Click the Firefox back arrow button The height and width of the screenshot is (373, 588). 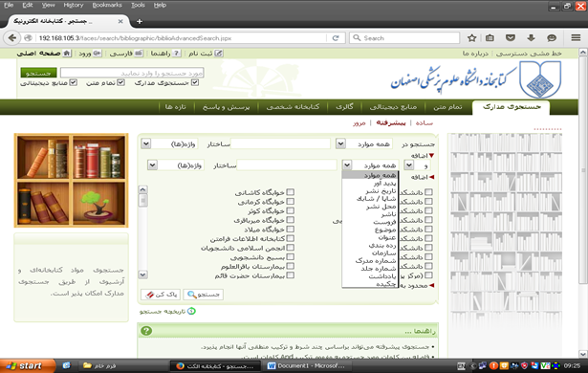click(12, 38)
